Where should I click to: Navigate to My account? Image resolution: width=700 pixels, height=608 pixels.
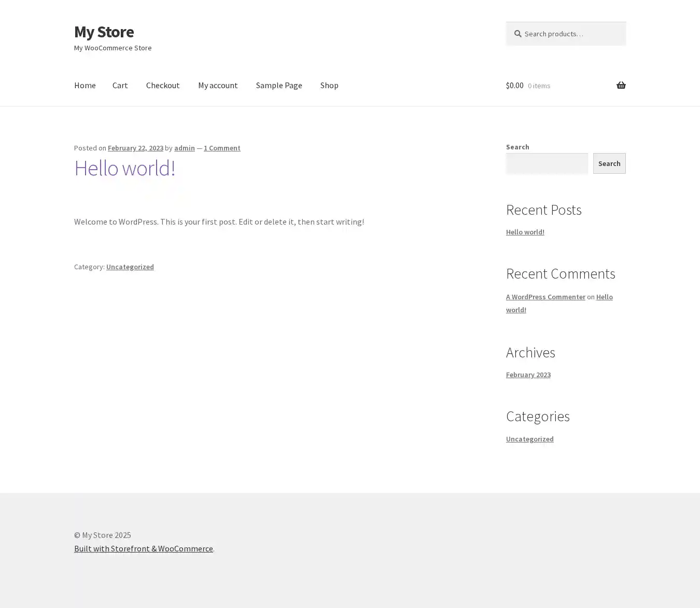[x=218, y=85]
